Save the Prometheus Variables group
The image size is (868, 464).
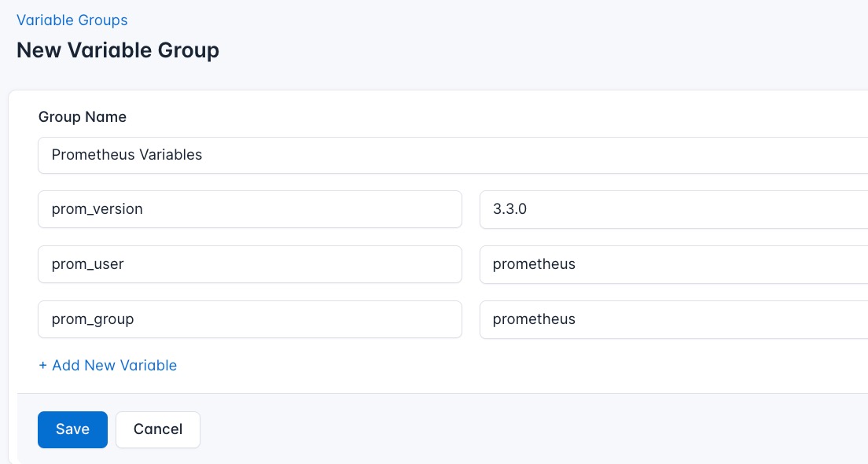pyautogui.click(x=72, y=429)
